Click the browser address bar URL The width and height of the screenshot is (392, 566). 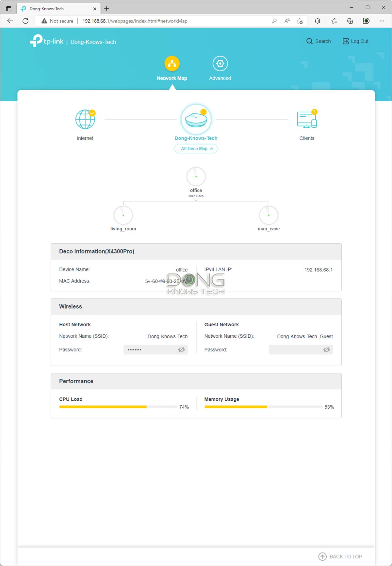click(x=135, y=21)
